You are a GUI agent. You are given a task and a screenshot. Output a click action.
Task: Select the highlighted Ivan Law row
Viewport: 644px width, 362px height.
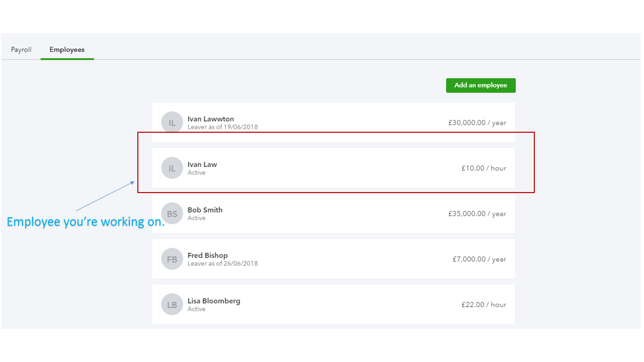click(x=333, y=167)
